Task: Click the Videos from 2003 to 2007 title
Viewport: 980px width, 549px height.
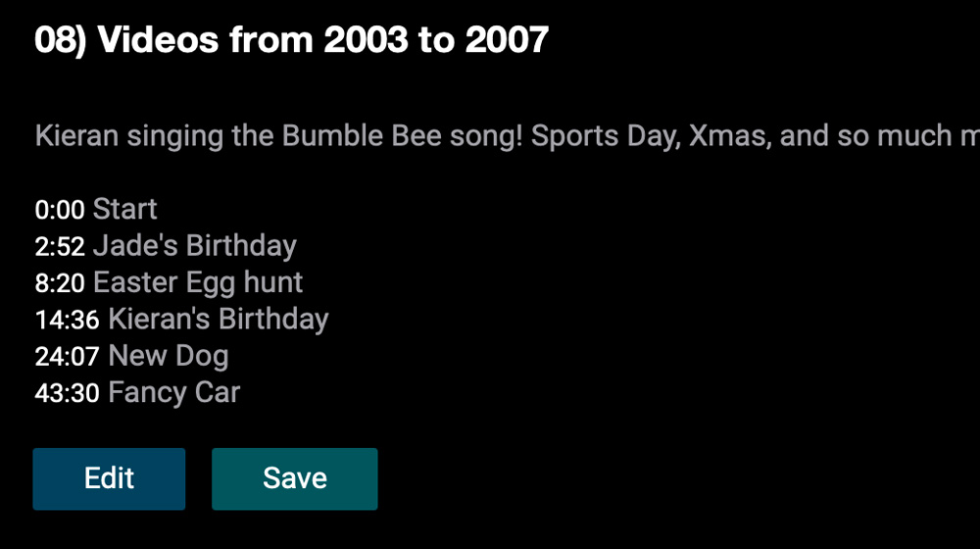Action: coord(323,40)
